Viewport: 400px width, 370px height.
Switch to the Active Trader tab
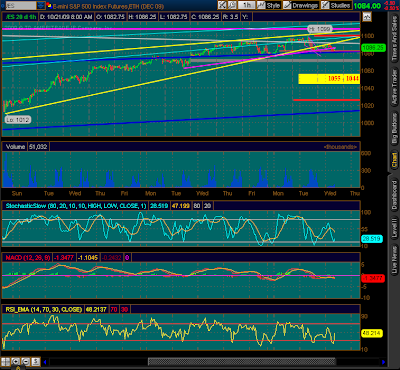pyautogui.click(x=394, y=87)
